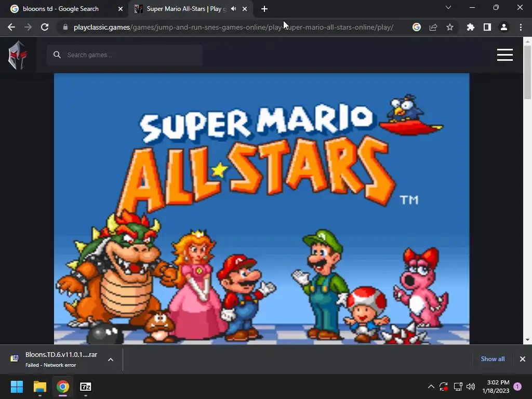The image size is (532, 399).
Task: Click the download file type icon
Action: pos(14,358)
